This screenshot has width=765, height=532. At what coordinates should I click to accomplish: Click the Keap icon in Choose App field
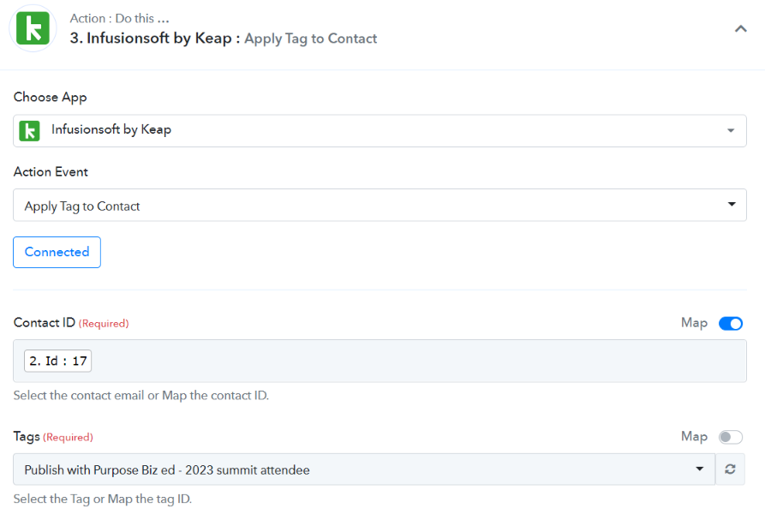(x=29, y=131)
